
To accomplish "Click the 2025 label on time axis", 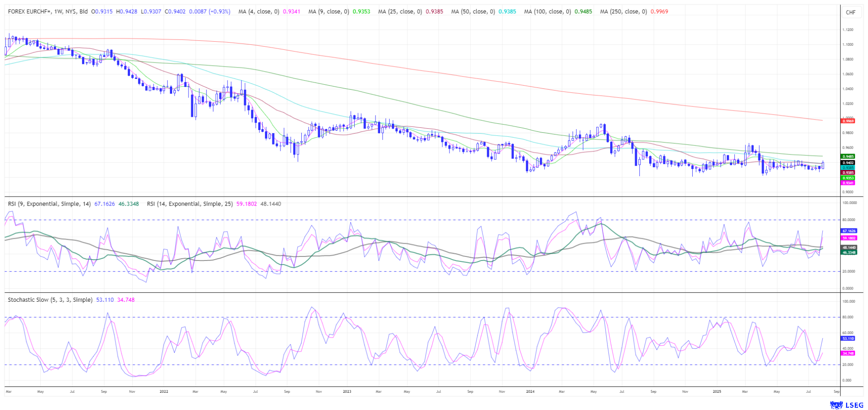I will click(717, 391).
